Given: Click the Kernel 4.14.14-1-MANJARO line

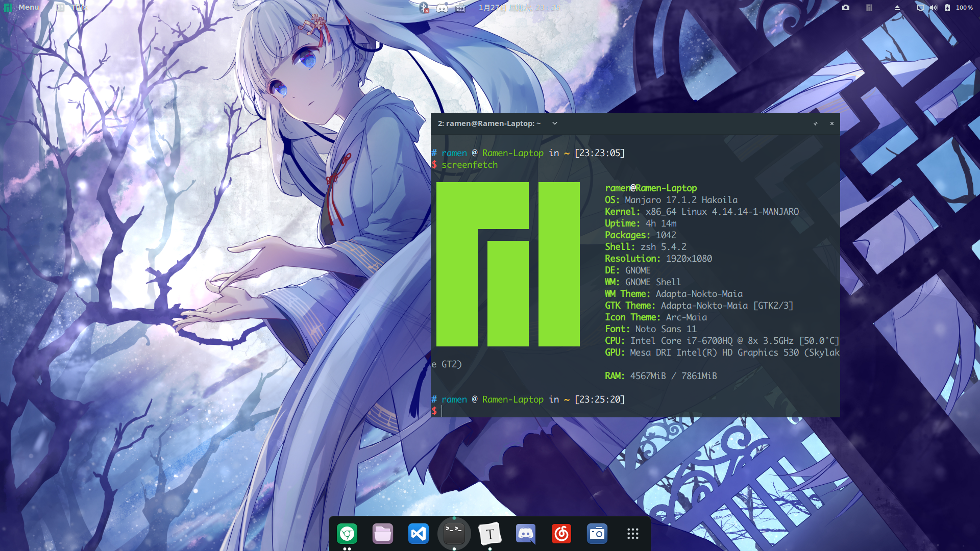Looking at the screenshot, I should coord(702,212).
